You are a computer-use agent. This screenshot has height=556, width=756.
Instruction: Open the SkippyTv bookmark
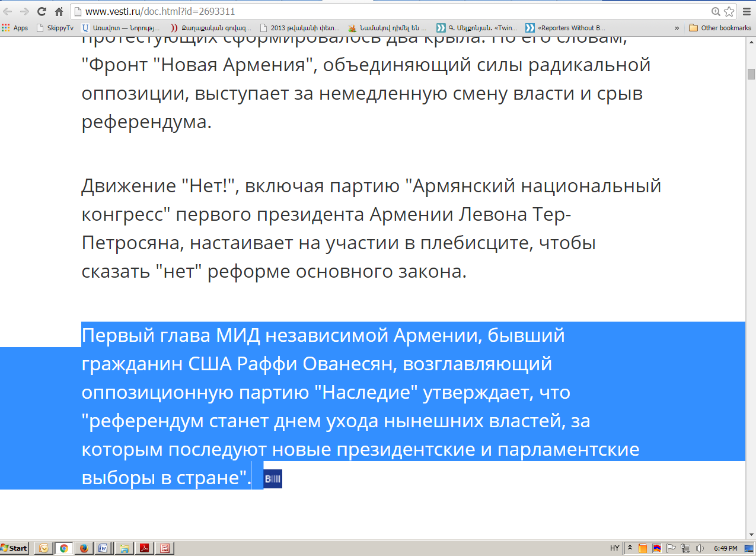(x=55, y=28)
